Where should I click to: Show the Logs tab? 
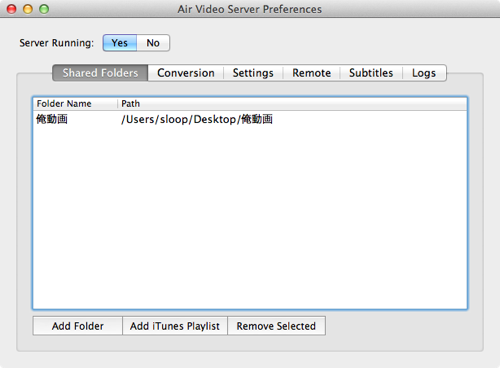click(x=424, y=73)
